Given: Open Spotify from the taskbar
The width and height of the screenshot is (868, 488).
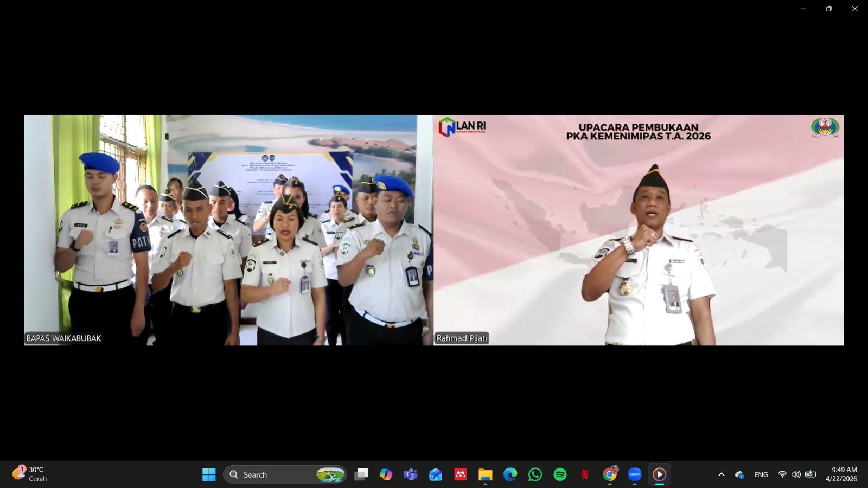Looking at the screenshot, I should 560,474.
